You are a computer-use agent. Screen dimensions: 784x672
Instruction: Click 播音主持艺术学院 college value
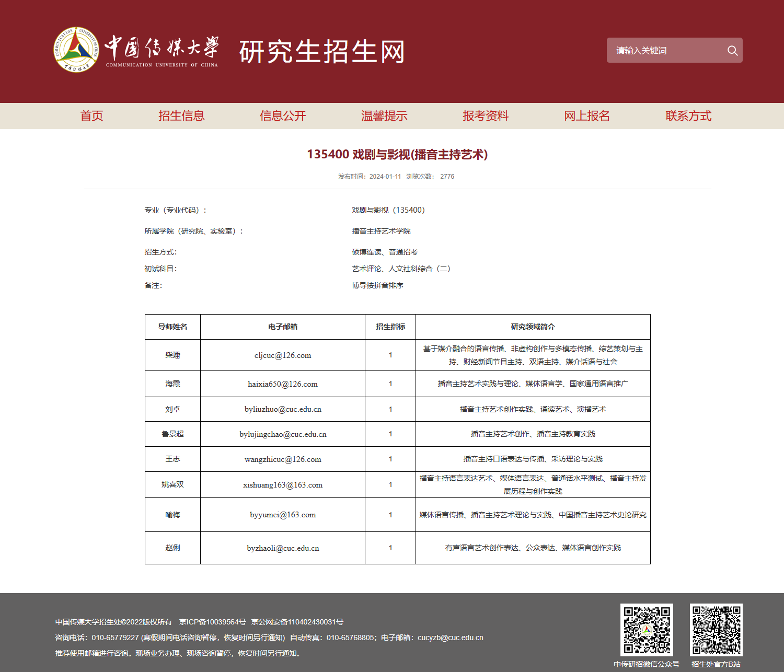click(x=381, y=231)
